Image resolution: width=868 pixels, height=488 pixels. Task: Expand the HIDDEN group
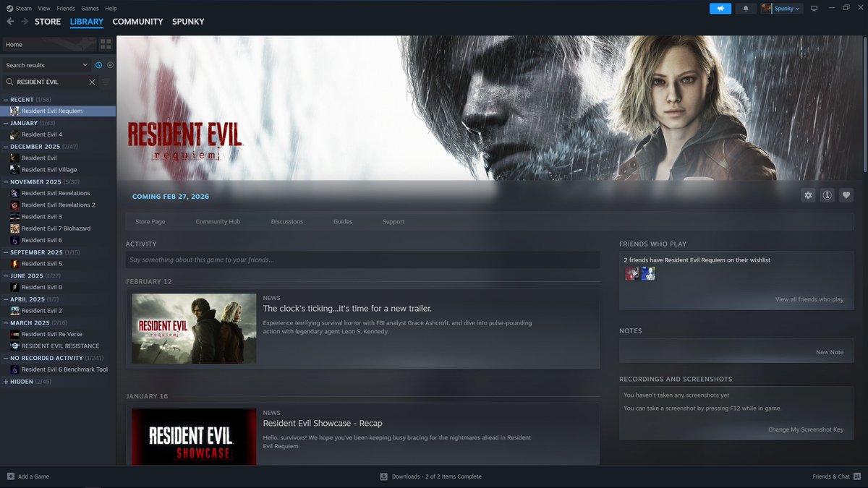(7, 382)
